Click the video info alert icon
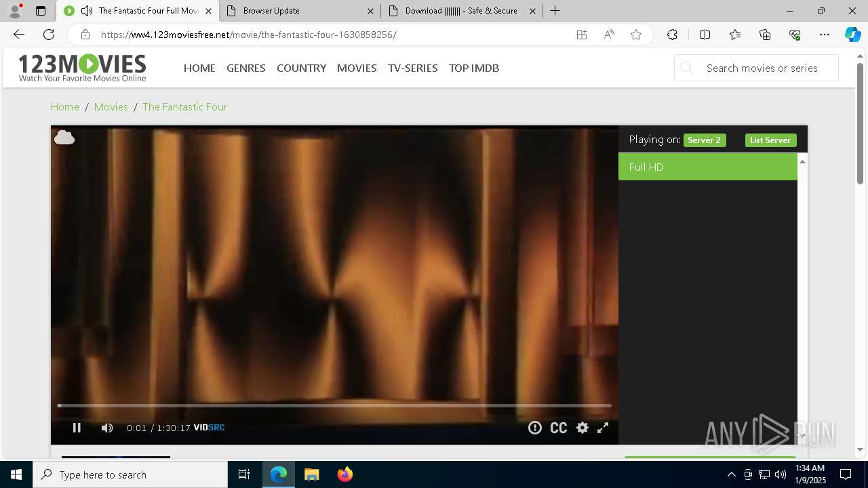868x488 pixels. click(x=535, y=428)
